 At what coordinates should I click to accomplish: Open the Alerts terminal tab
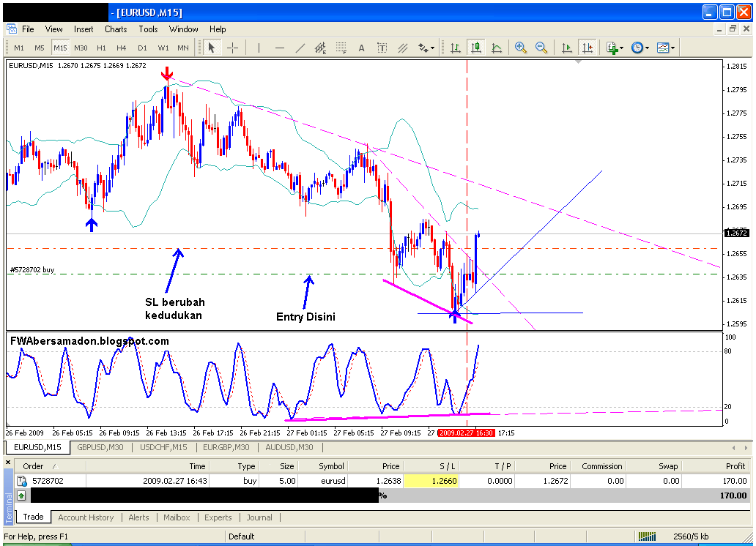(x=139, y=517)
